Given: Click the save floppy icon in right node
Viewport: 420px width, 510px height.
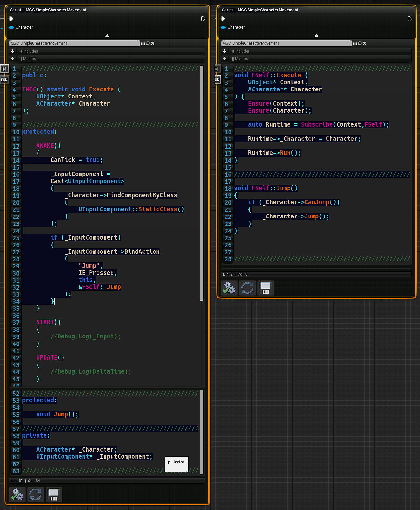Looking at the screenshot, I should point(265,288).
